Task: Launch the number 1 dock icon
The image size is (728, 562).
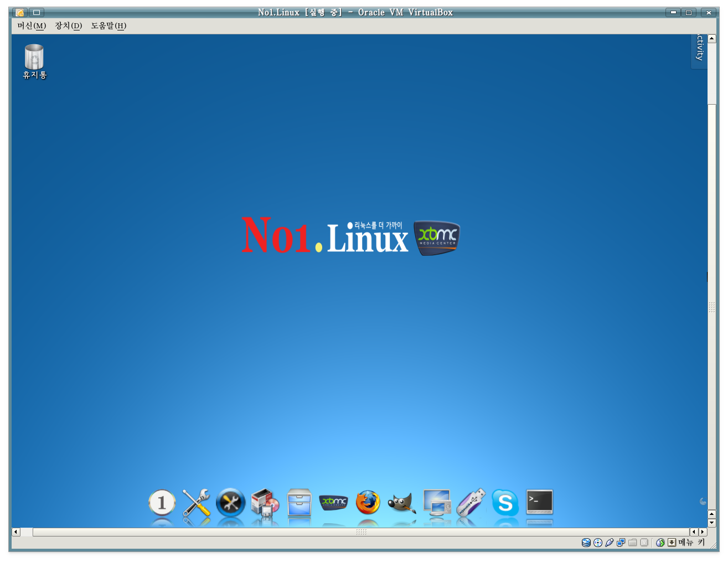Action: point(162,503)
